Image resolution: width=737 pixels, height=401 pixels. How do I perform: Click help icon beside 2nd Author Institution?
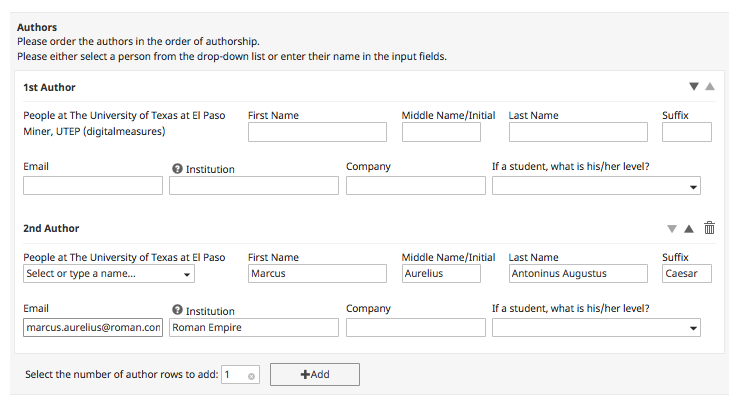(x=177, y=310)
